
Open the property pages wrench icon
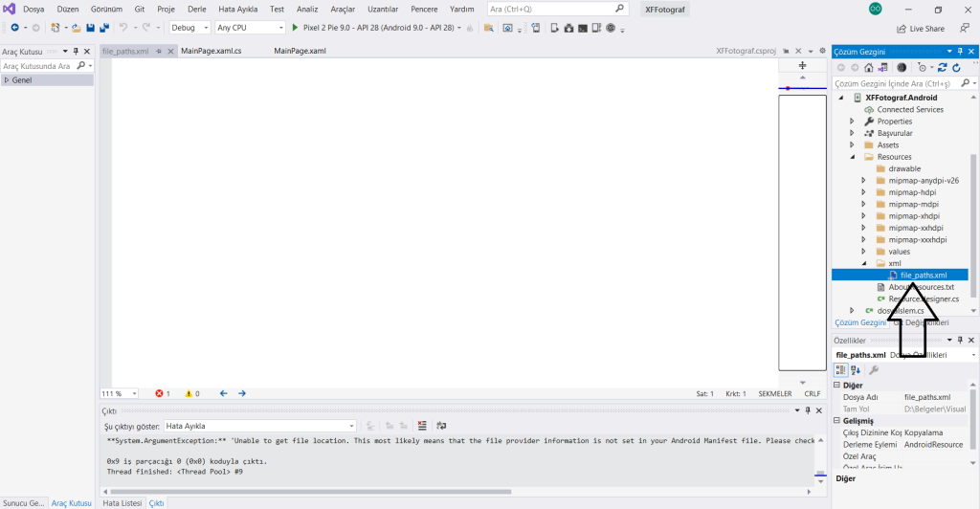(x=873, y=370)
